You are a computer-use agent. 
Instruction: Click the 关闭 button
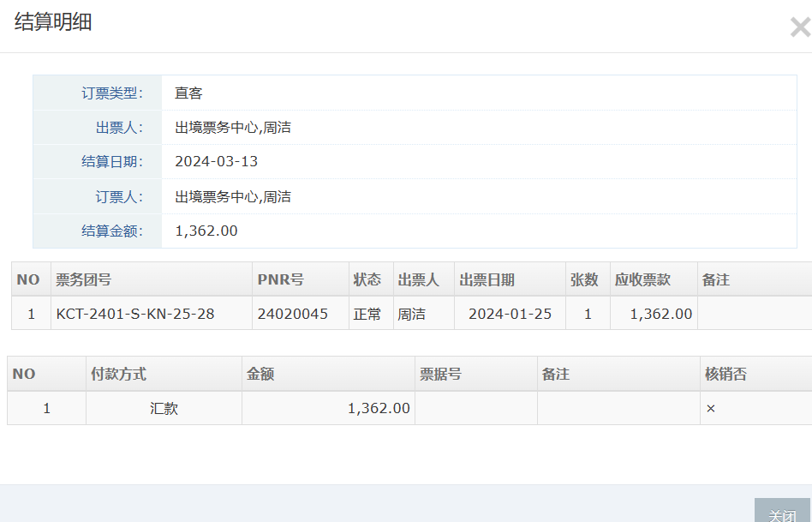click(782, 513)
